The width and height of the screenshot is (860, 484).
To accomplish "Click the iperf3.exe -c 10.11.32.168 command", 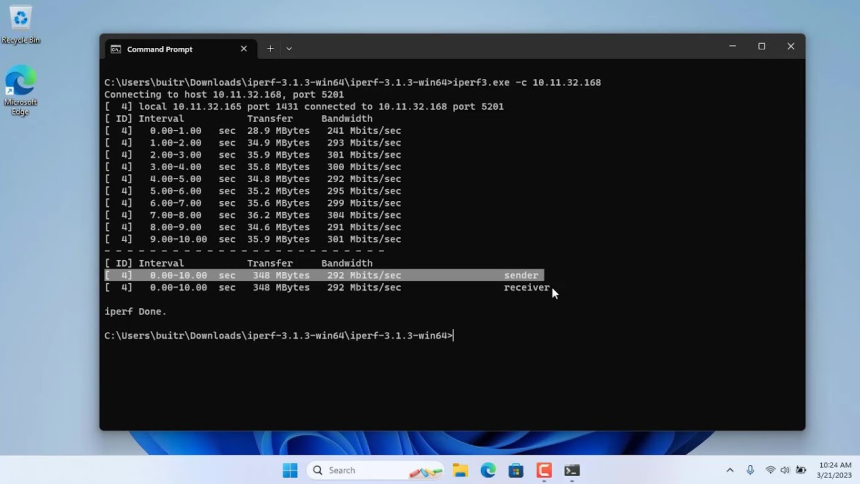I will (527, 82).
